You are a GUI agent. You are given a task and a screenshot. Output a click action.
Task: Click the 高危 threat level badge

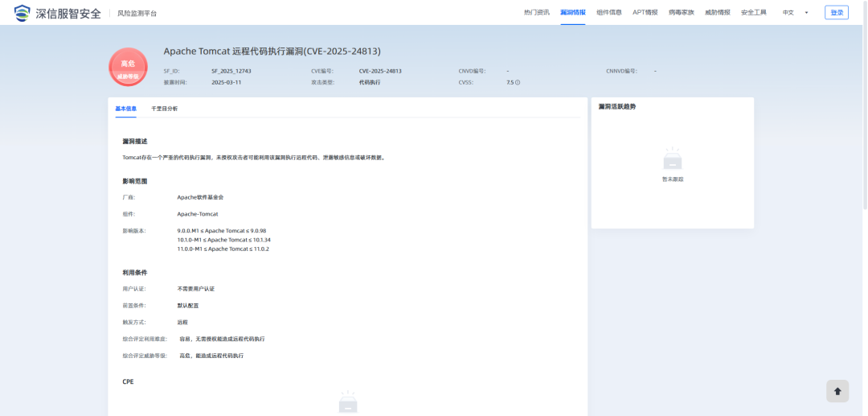128,67
